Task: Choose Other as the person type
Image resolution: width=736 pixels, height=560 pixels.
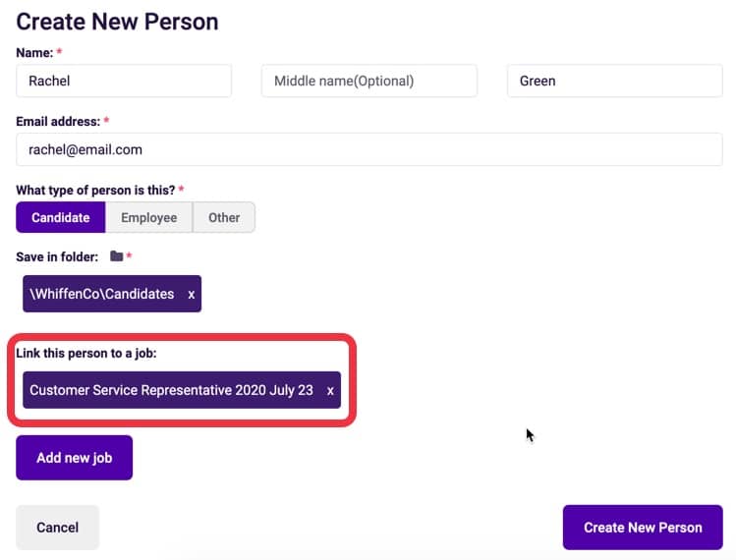Action: click(x=224, y=217)
